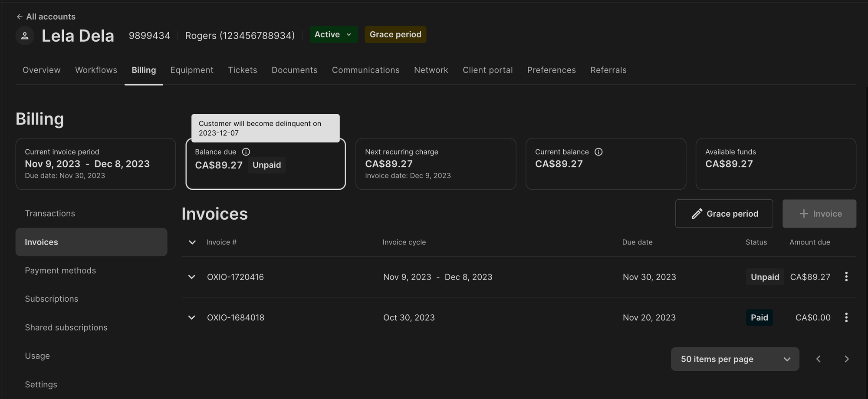868x399 pixels.
Task: Click the Grace period edit button
Action: tap(724, 214)
